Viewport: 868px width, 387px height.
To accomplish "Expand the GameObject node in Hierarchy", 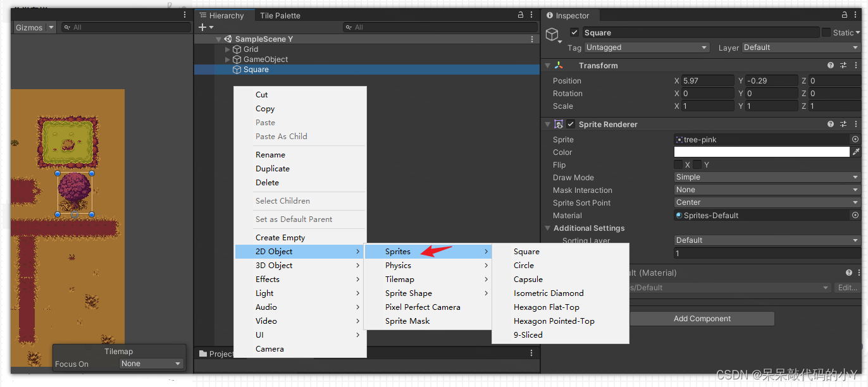I will [x=228, y=59].
